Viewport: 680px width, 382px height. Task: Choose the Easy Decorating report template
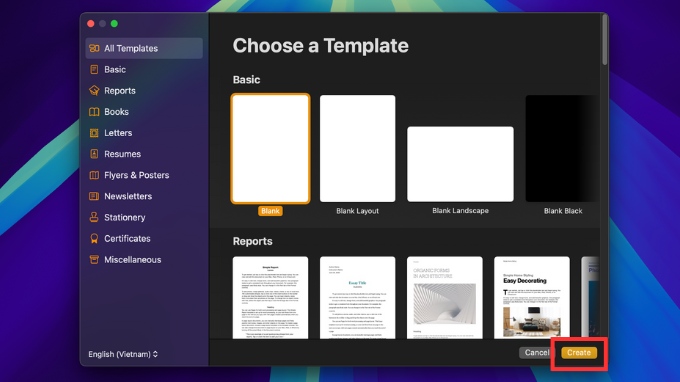532,298
